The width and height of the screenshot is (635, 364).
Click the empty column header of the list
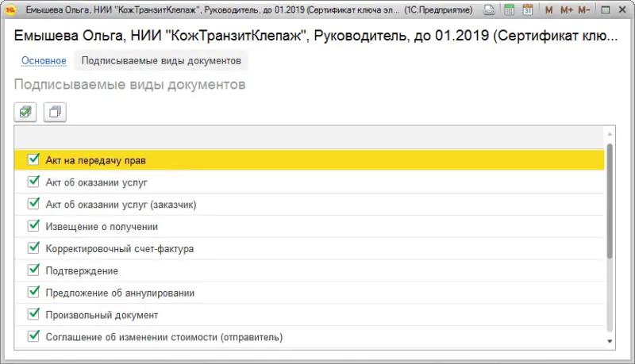click(310, 137)
